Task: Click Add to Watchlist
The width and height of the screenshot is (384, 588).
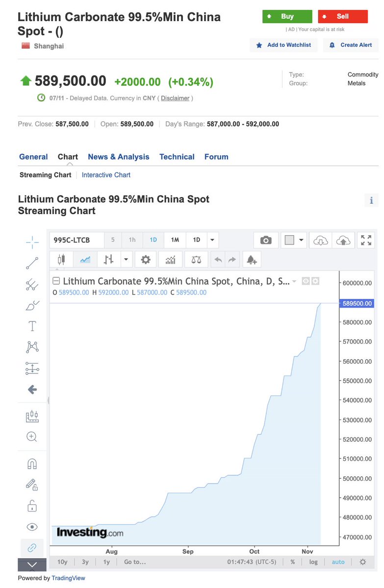Action: [x=283, y=45]
